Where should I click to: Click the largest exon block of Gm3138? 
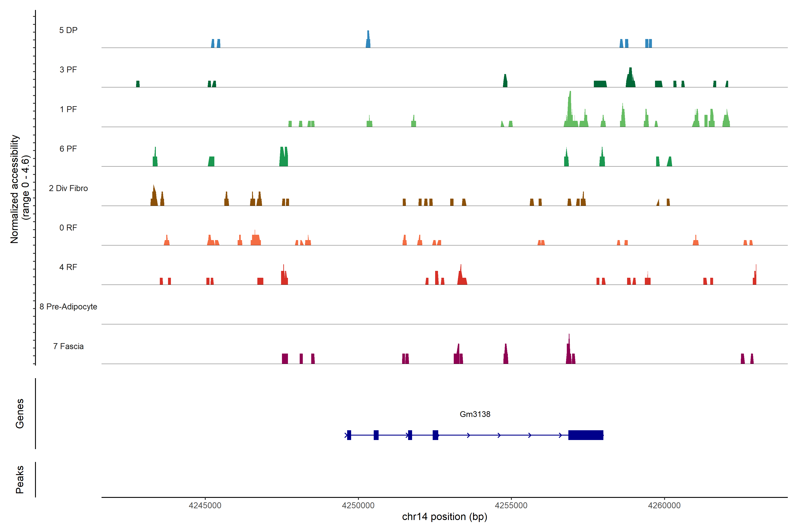pyautogui.click(x=586, y=435)
